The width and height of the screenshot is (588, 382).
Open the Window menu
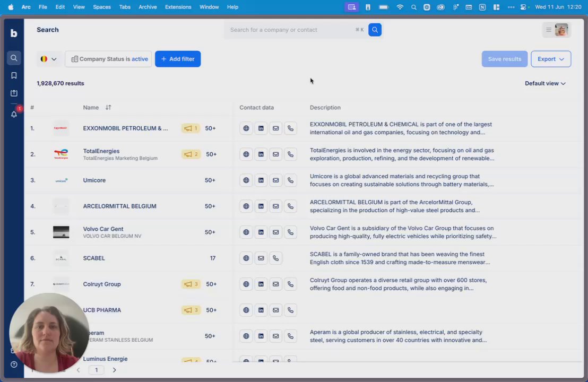click(209, 7)
